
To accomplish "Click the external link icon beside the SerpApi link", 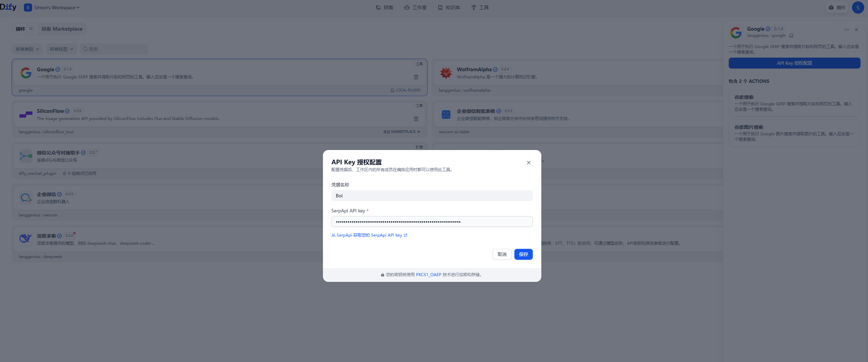I will (x=405, y=235).
